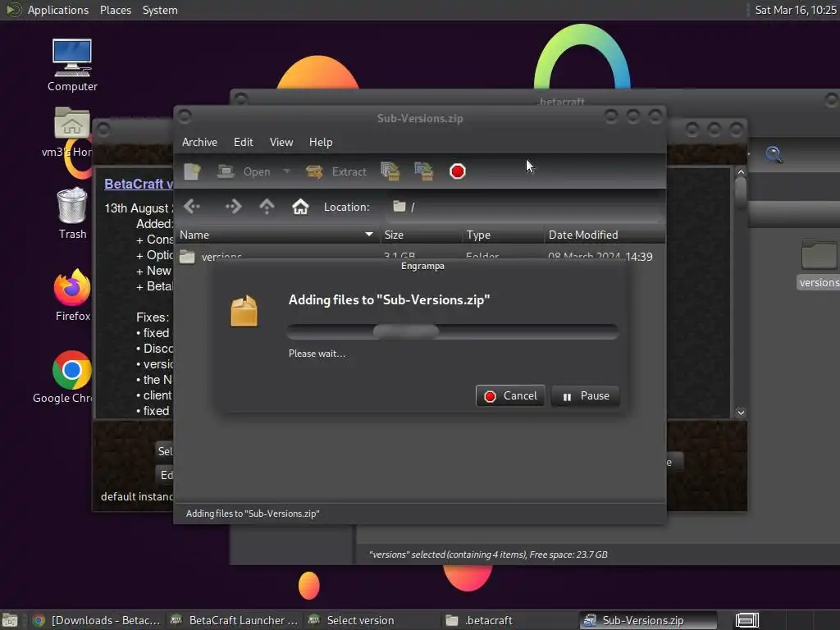Open the Archive menu

click(199, 142)
